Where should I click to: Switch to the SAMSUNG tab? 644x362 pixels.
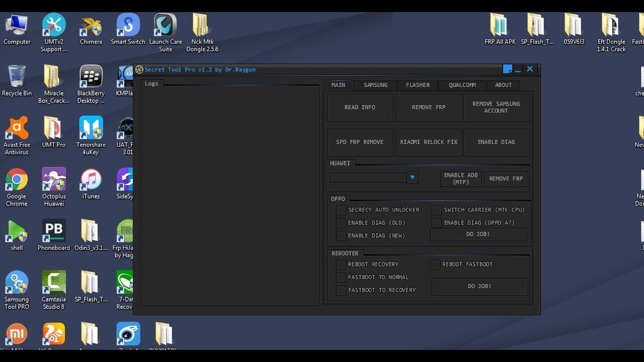click(x=376, y=85)
